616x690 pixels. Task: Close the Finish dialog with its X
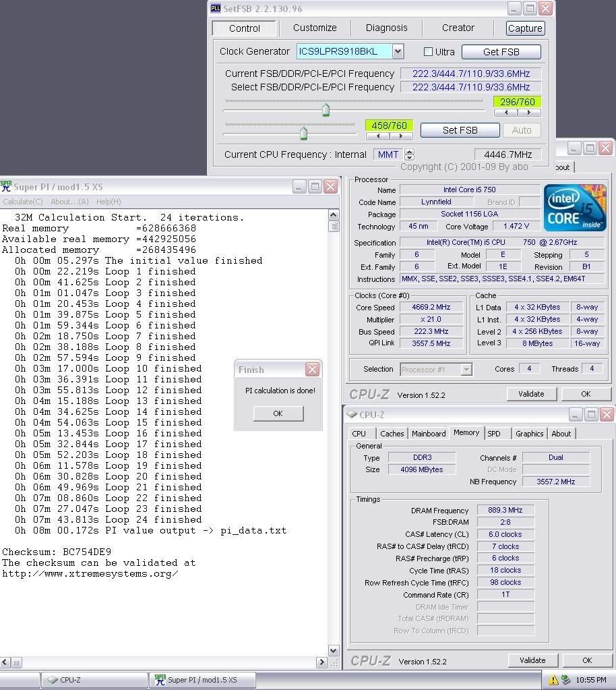click(312, 369)
